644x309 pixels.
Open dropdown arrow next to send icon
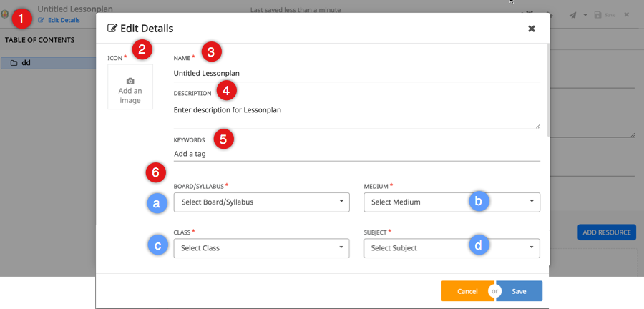(585, 15)
